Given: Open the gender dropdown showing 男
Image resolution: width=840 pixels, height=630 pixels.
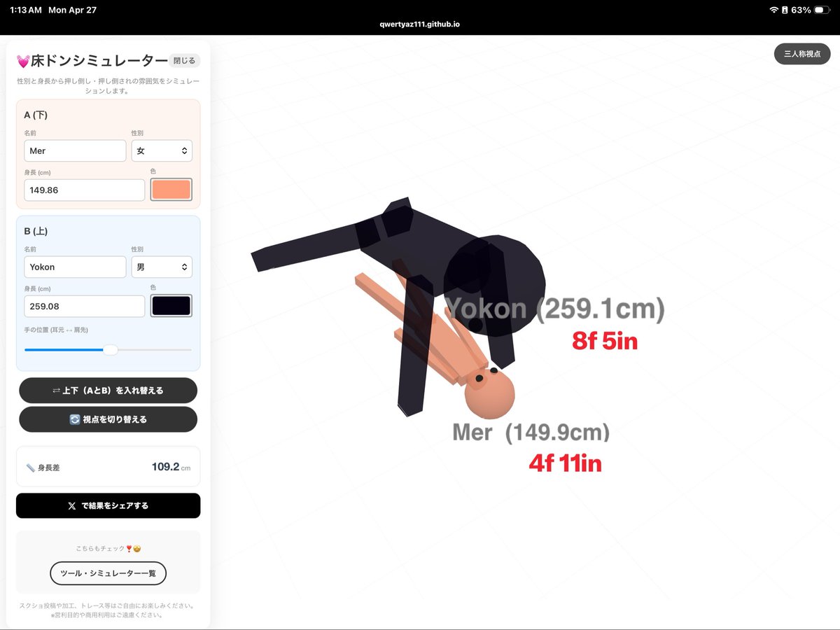Looking at the screenshot, I should 162,267.
